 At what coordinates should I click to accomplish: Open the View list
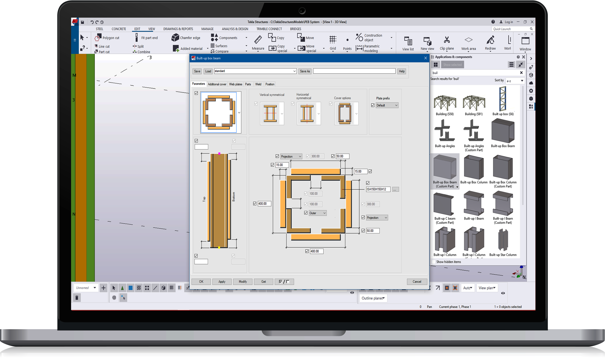point(408,43)
